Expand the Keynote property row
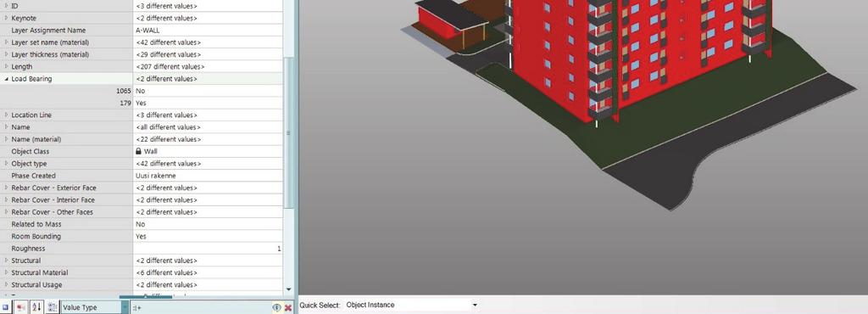The image size is (868, 314). pos(7,19)
